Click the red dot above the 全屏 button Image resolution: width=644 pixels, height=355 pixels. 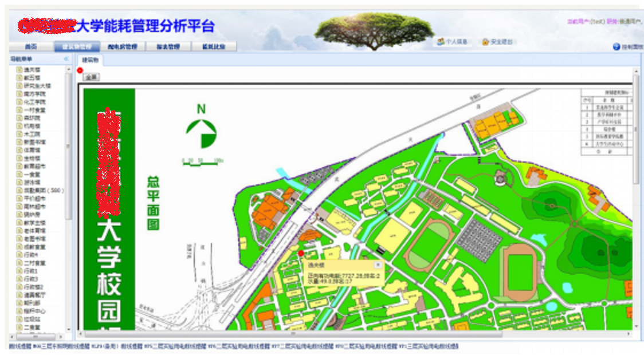click(80, 70)
